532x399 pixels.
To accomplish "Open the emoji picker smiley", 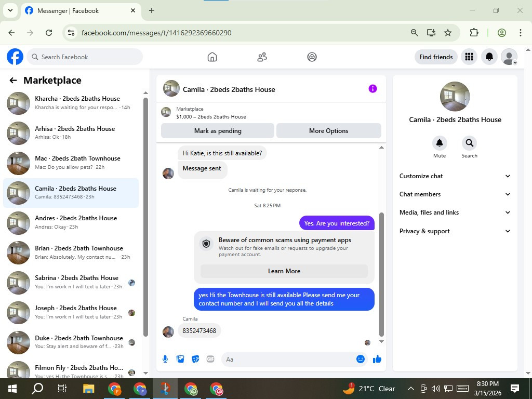I will click(361, 359).
